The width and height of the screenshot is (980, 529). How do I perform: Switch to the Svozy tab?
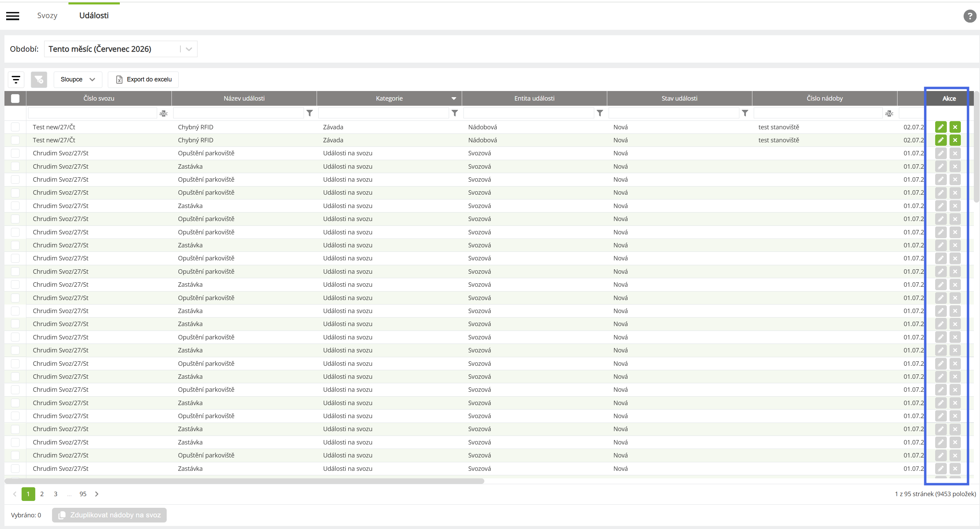(47, 16)
